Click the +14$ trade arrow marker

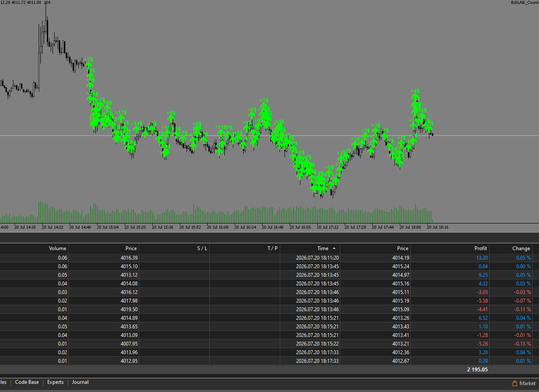pyautogui.click(x=137, y=129)
